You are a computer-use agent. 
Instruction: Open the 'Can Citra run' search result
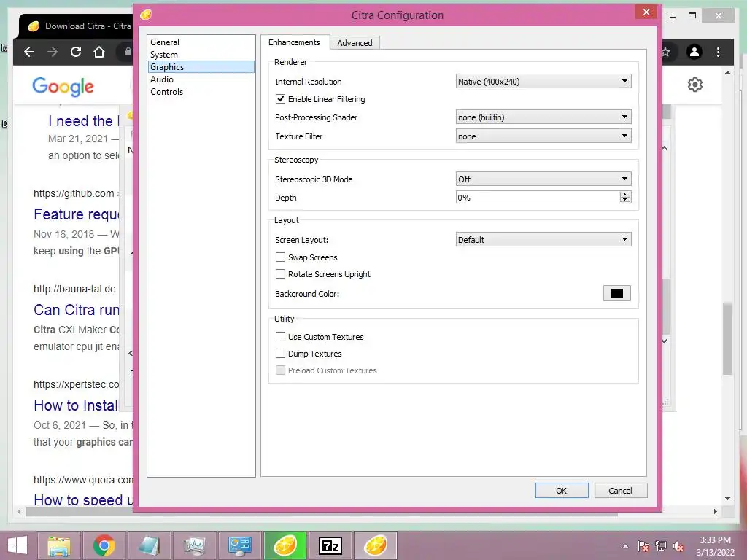coord(76,310)
